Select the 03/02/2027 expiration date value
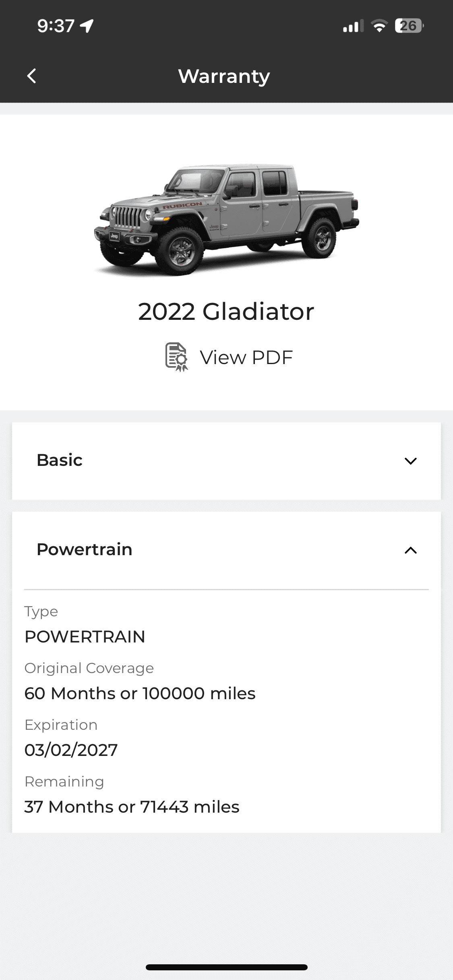Image resolution: width=453 pixels, height=980 pixels. pos(71,750)
